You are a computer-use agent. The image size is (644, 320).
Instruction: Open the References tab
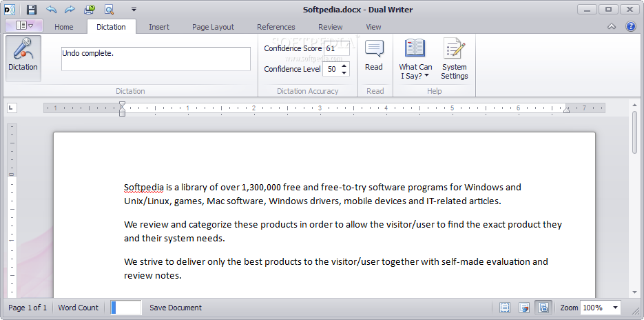click(x=276, y=27)
